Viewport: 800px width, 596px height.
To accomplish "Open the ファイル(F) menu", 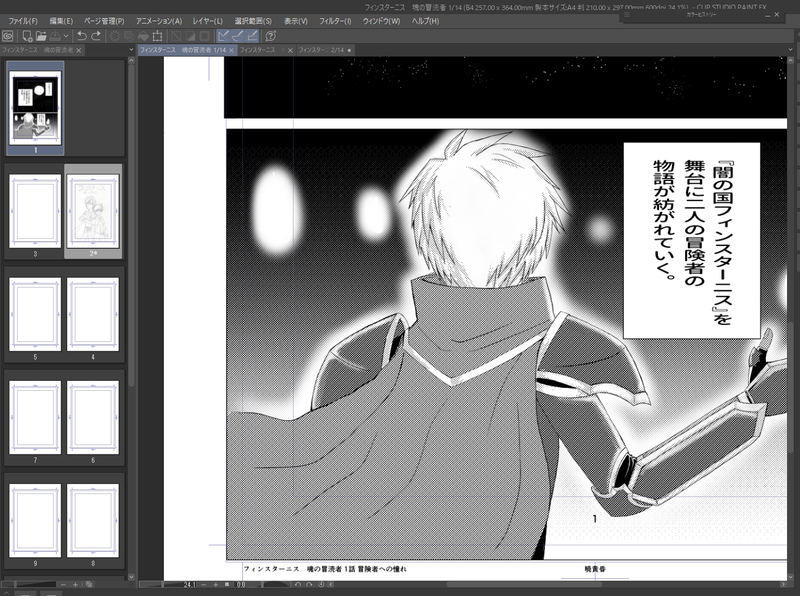I will pos(23,21).
